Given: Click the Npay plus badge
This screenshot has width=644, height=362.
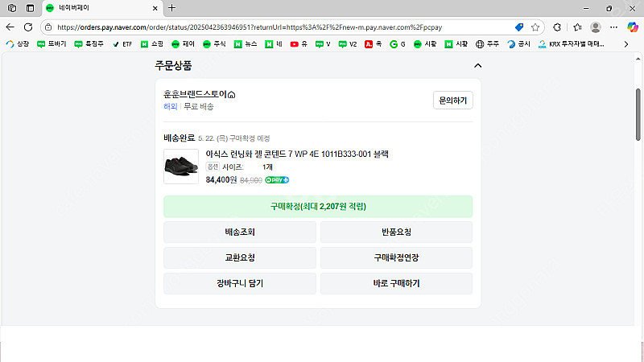Looking at the screenshot, I should click(277, 179).
